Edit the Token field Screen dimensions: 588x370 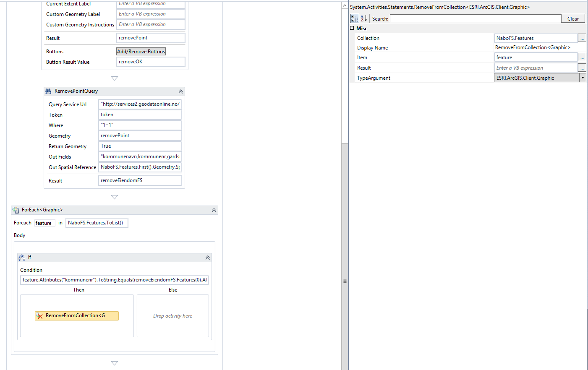coord(140,115)
